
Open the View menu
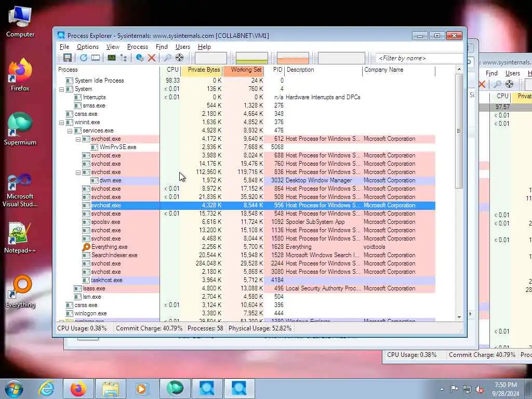[x=113, y=47]
